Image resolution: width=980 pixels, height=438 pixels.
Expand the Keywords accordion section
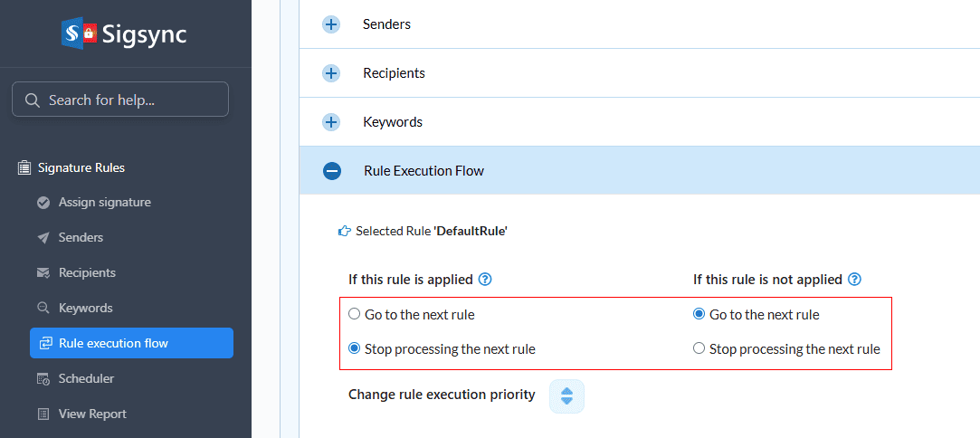coord(331,122)
